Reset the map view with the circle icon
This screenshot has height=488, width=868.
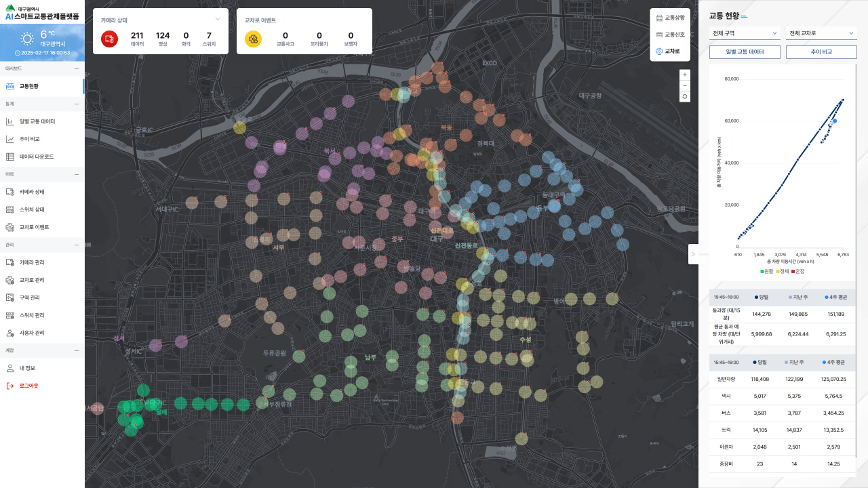[x=685, y=97]
